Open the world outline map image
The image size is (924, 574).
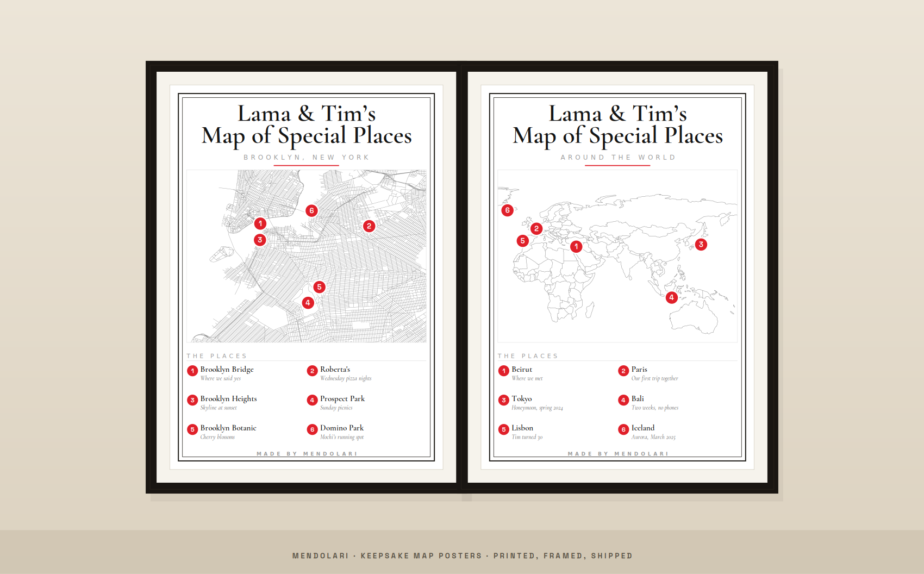pos(617,256)
